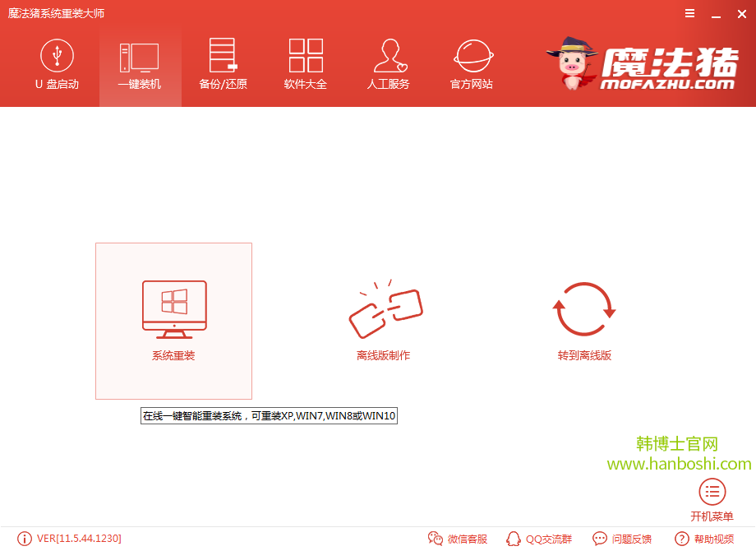Click the 转到离线版 text label
Viewport: 756px width, 551px height.
pos(584,355)
